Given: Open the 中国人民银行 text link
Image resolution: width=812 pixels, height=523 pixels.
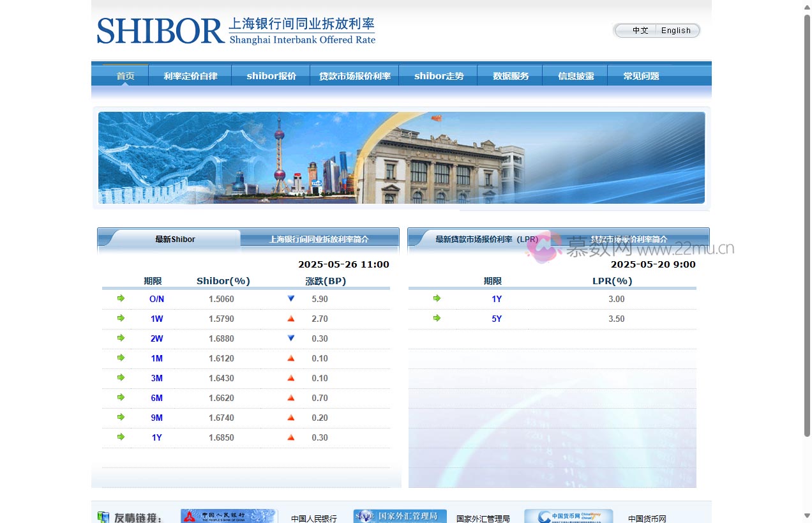Looking at the screenshot, I should [313, 519].
